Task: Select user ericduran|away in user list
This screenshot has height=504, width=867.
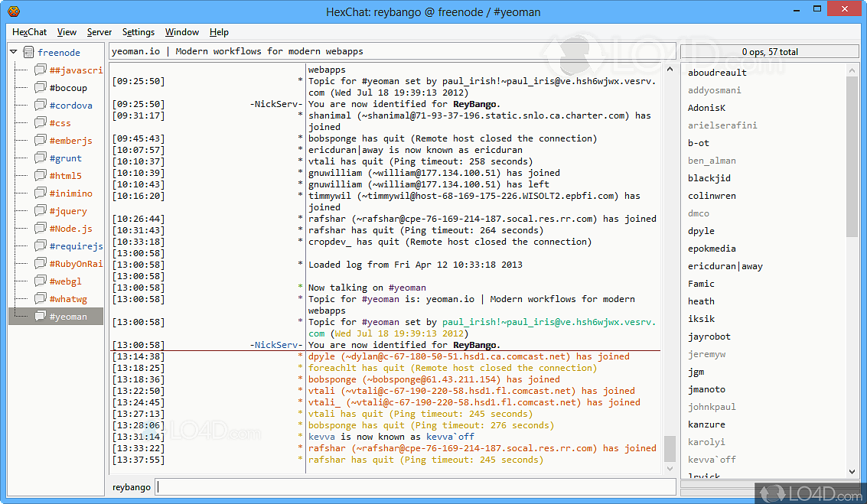Action: click(725, 266)
